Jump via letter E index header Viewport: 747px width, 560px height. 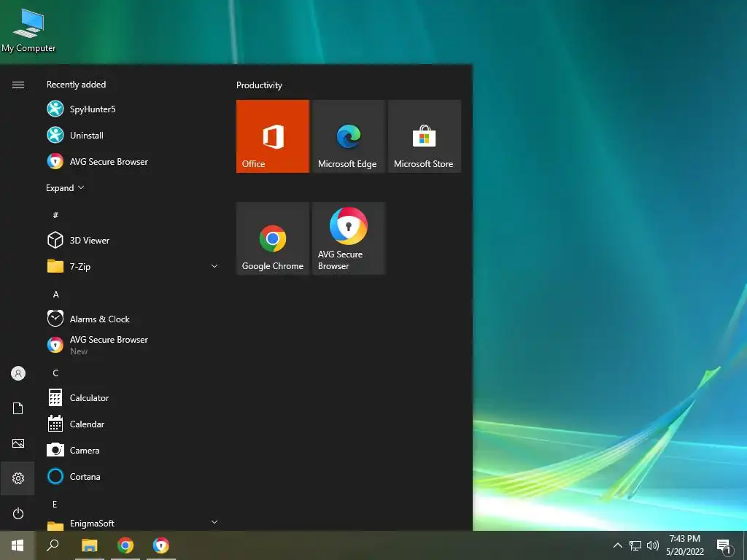pos(55,505)
